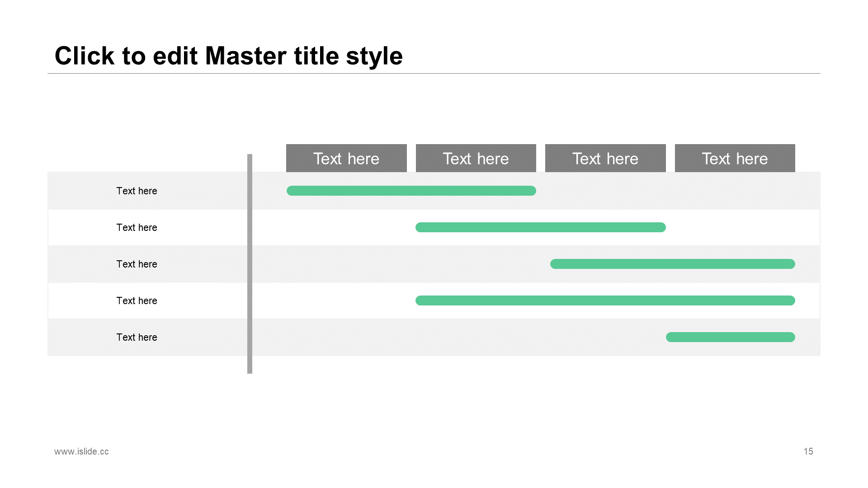Click the thin line beneath the title
Viewport: 868px width, 488px height.
[434, 73]
